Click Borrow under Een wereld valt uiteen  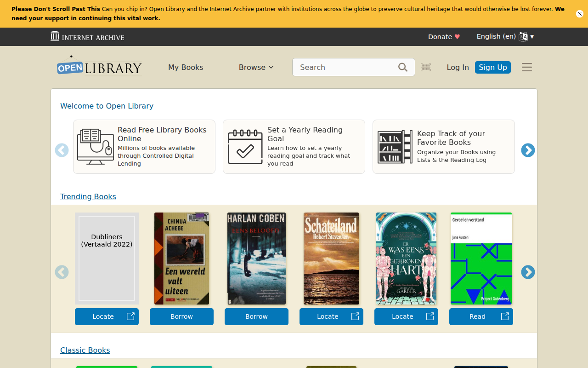(x=181, y=316)
